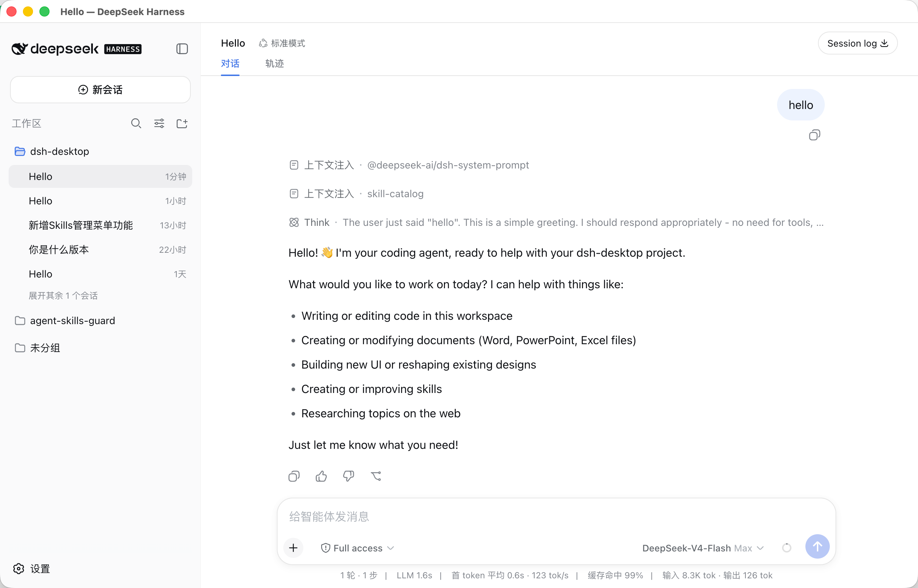Switch to the 轨迹 tab

(x=275, y=63)
